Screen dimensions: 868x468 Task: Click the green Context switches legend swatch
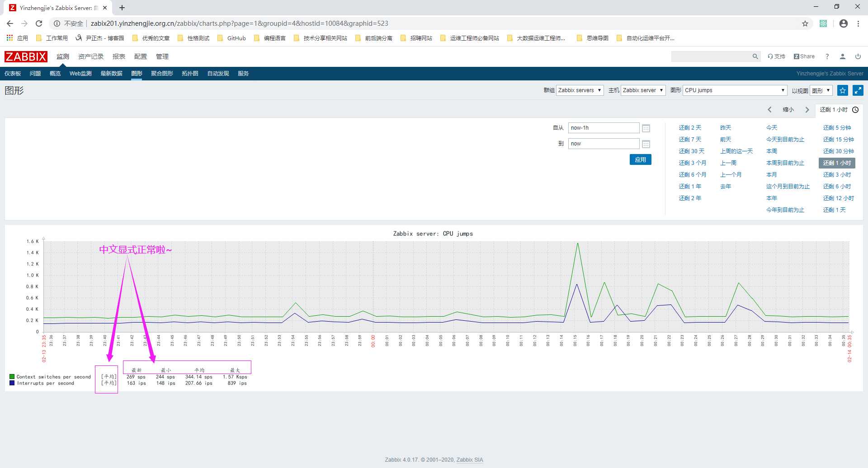click(12, 376)
